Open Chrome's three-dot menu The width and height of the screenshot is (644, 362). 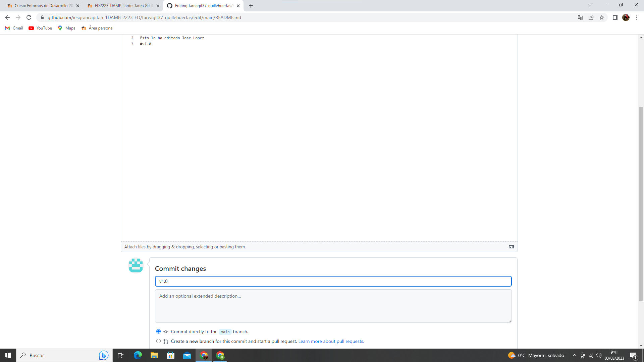637,17
